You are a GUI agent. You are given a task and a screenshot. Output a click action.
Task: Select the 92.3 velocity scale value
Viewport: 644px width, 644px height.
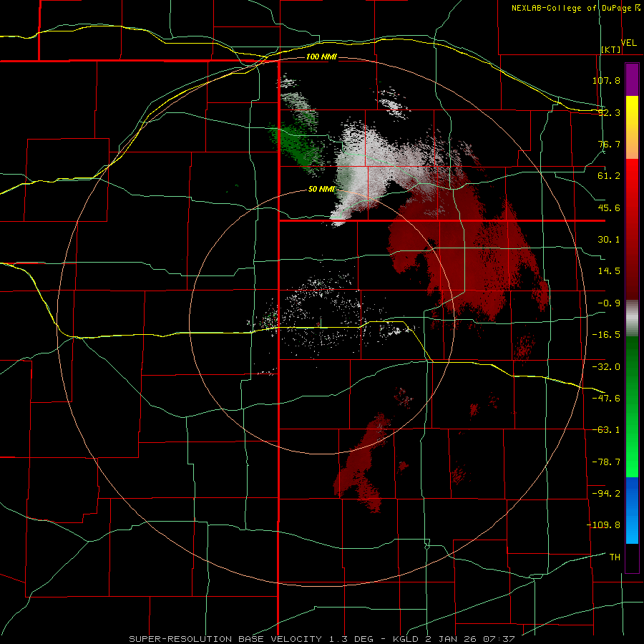[x=609, y=112]
